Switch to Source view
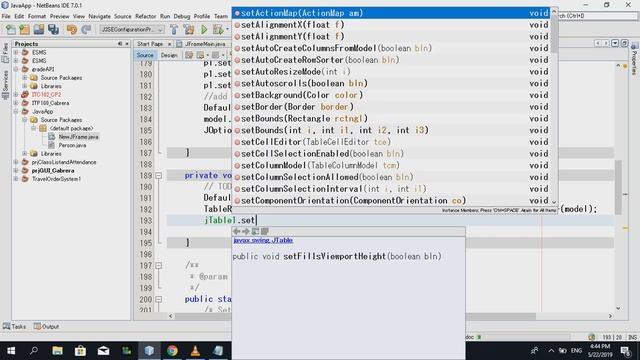 (145, 55)
